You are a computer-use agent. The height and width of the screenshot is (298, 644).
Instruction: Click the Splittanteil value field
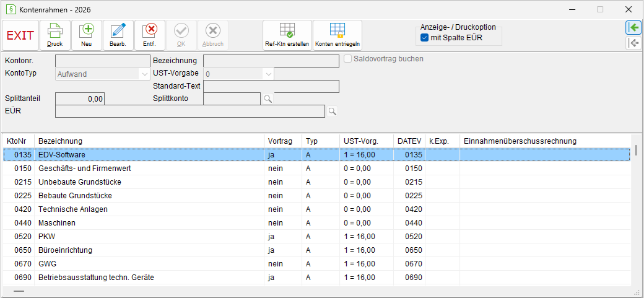click(80, 99)
